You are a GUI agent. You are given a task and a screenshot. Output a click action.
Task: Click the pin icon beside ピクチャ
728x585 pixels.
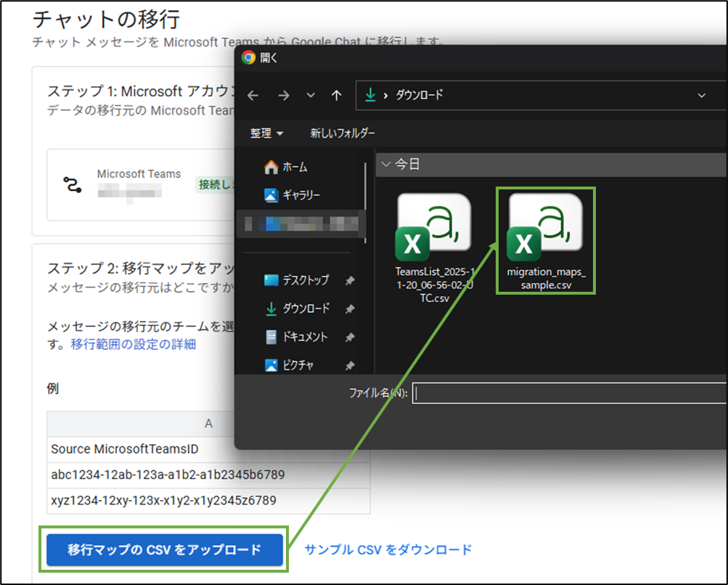tap(350, 366)
